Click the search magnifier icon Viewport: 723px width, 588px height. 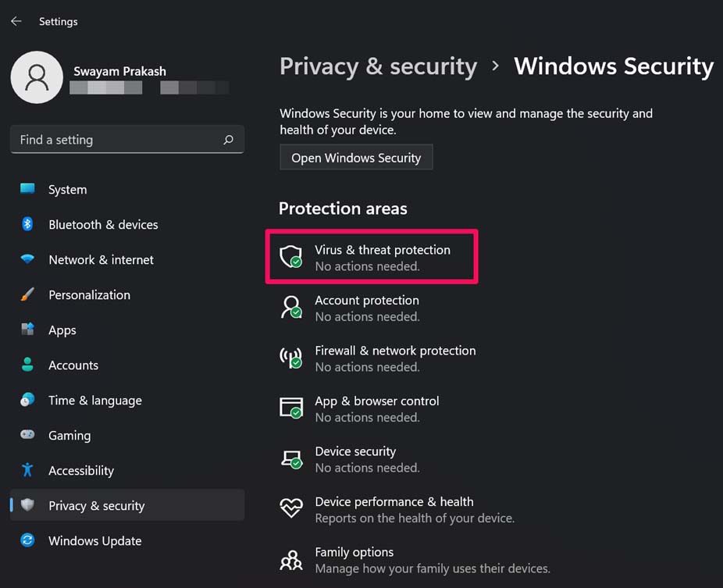[228, 140]
